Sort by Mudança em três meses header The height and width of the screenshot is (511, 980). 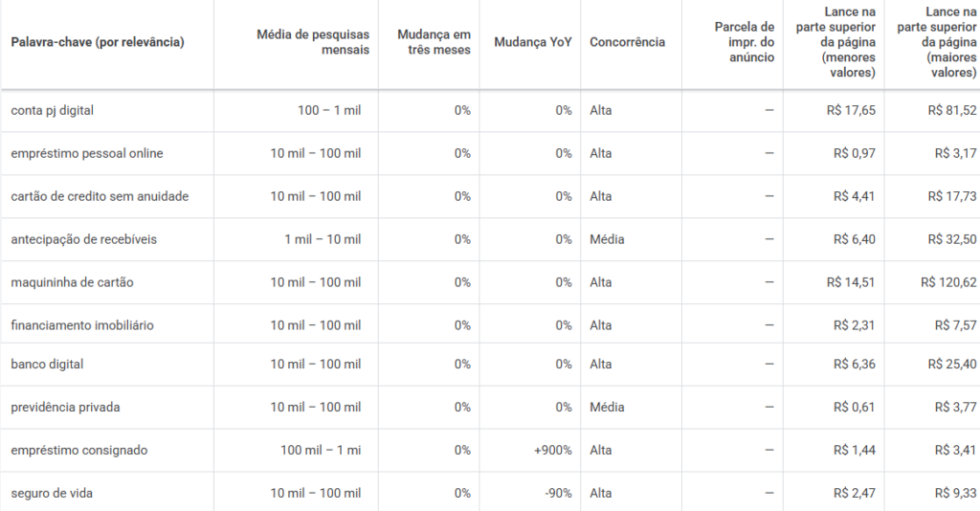click(x=434, y=42)
